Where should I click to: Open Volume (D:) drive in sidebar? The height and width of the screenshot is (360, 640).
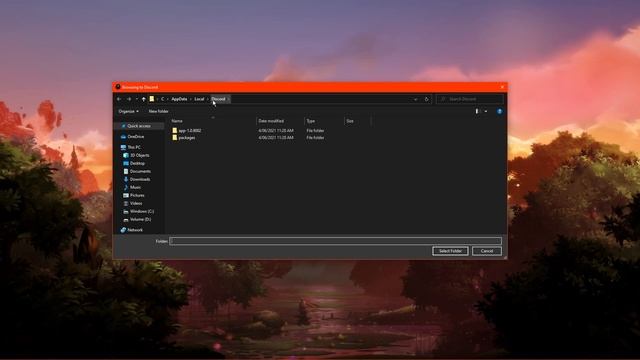click(140, 219)
